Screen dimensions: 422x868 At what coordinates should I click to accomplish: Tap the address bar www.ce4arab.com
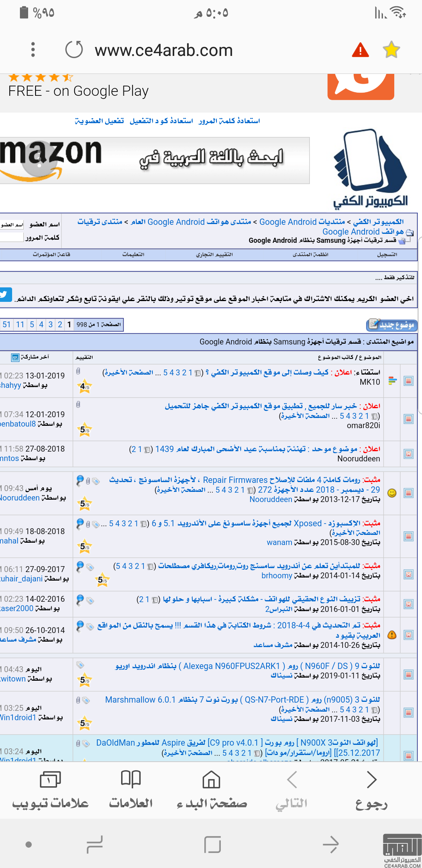pyautogui.click(x=164, y=50)
